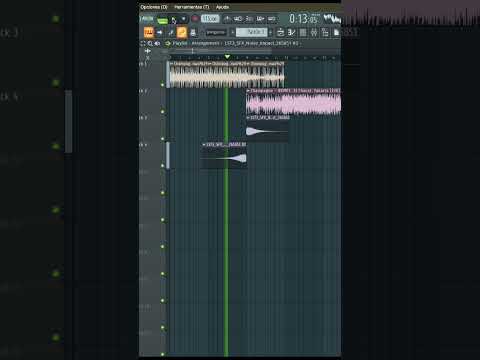This screenshot has width=480, height=360.
Task: Open the pink clip's menu arrow
Action: (248, 90)
